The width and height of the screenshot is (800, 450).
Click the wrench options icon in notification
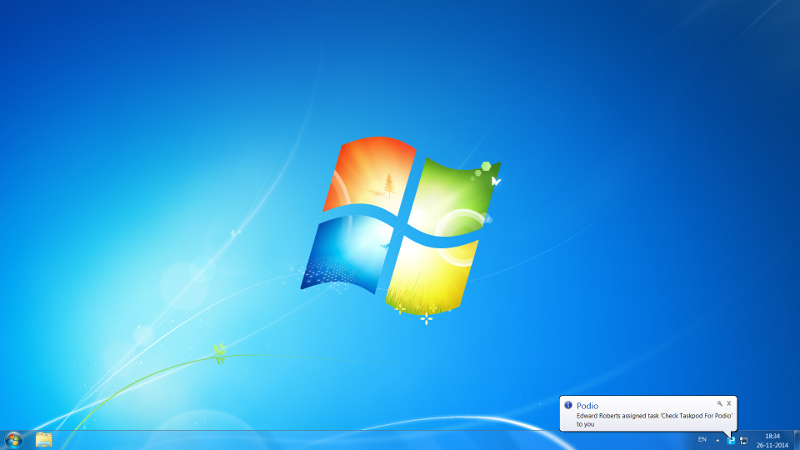[x=719, y=403]
